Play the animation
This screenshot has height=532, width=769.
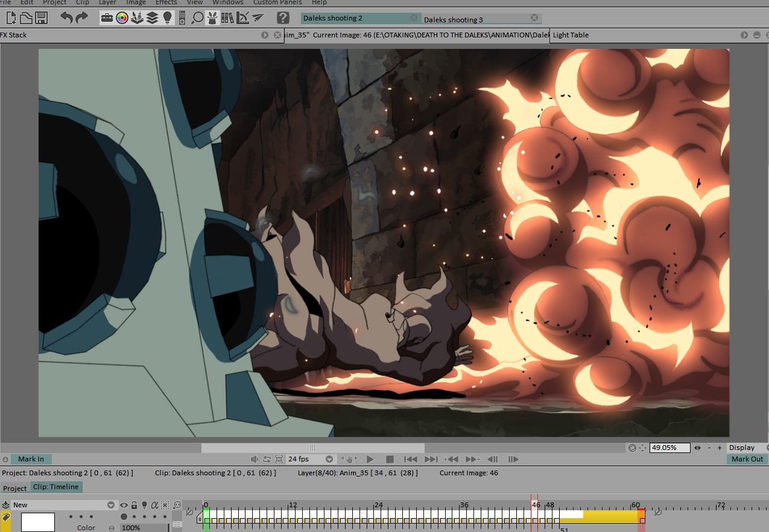(x=370, y=459)
